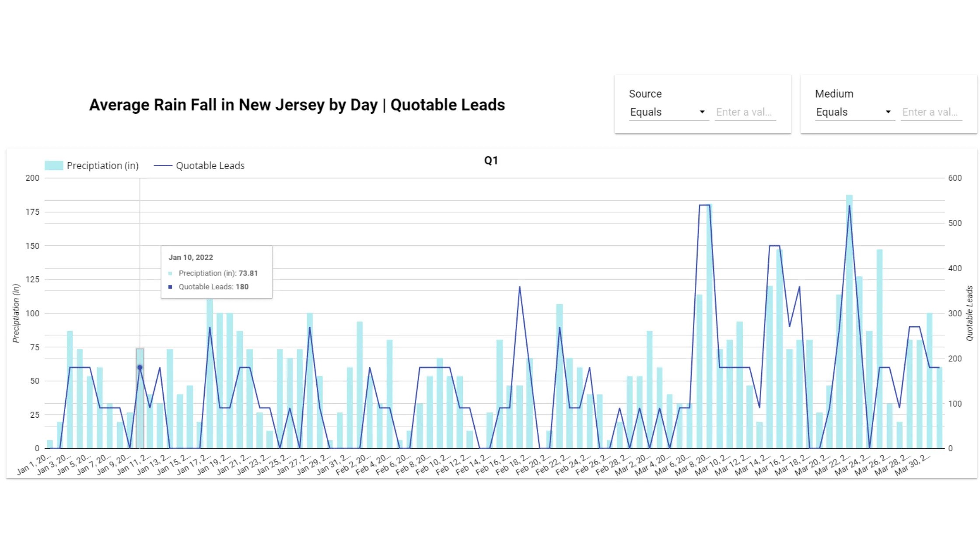Click the Source filter value input field
This screenshot has width=980, height=551.
tap(745, 112)
